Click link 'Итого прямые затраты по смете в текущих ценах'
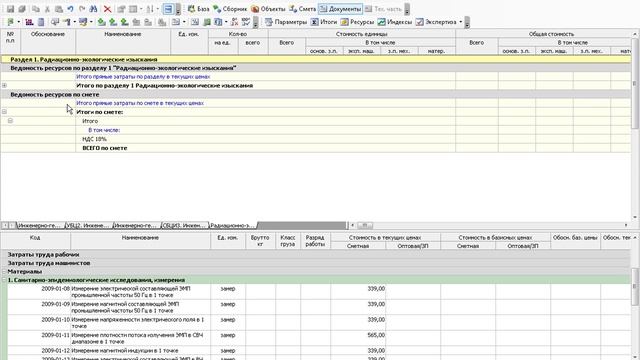Viewport: 640px width, 360px height. [x=140, y=103]
